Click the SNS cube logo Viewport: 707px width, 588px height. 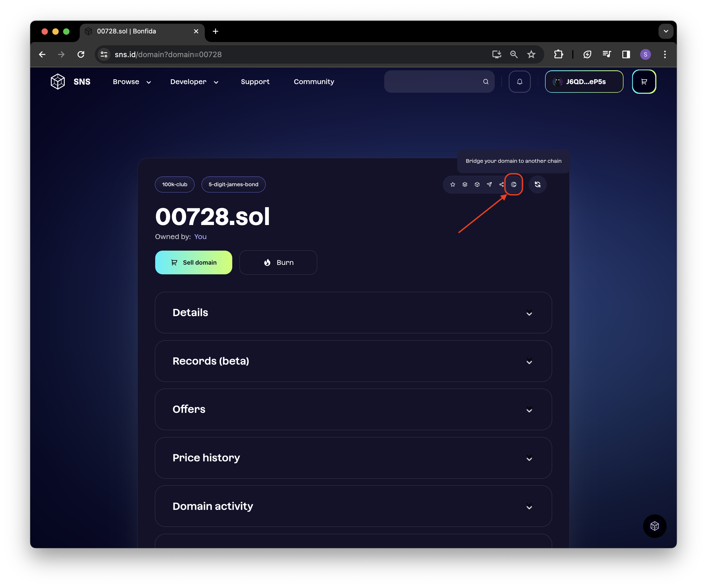pos(58,81)
